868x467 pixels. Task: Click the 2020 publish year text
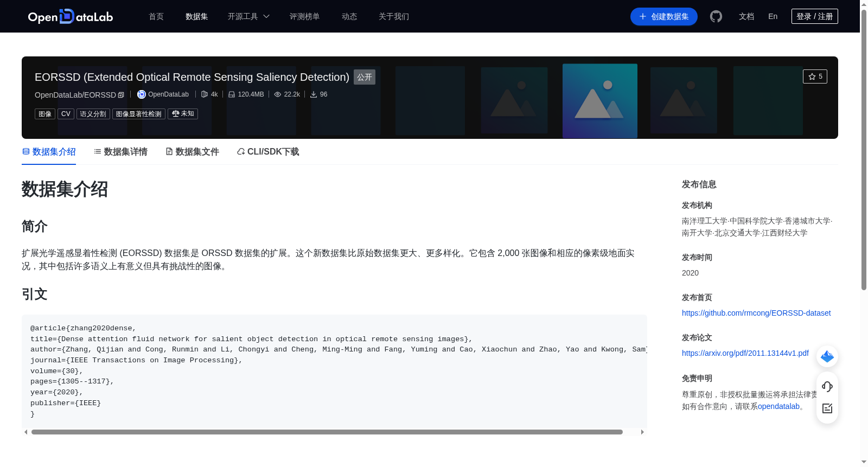(690, 273)
